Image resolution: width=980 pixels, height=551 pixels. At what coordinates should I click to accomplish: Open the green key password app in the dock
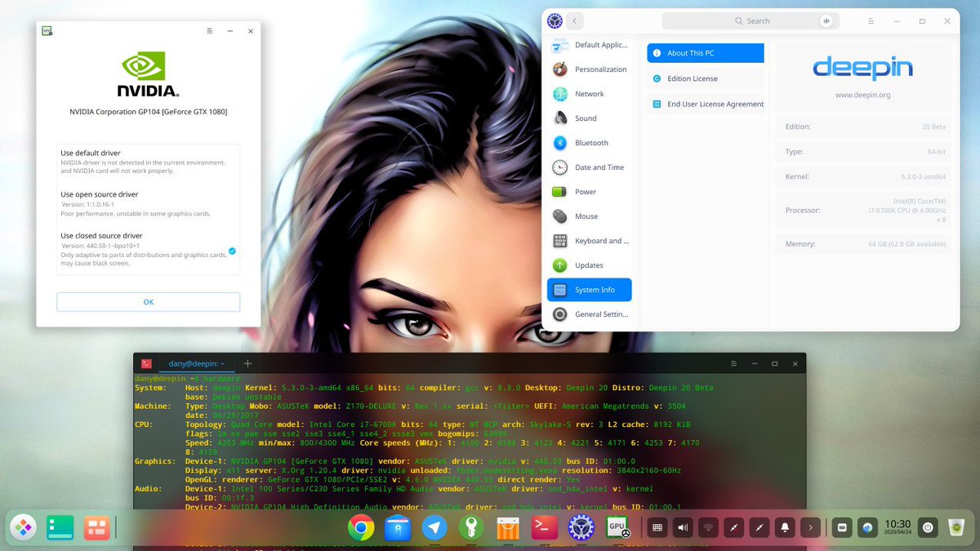(471, 528)
